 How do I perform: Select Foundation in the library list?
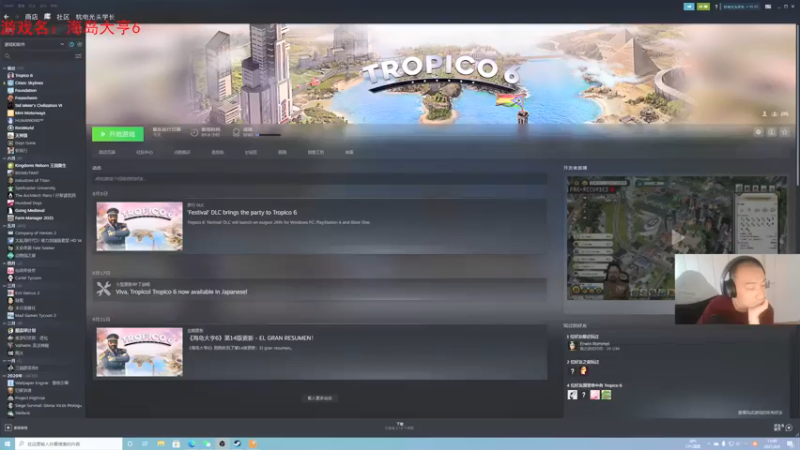coord(26,90)
